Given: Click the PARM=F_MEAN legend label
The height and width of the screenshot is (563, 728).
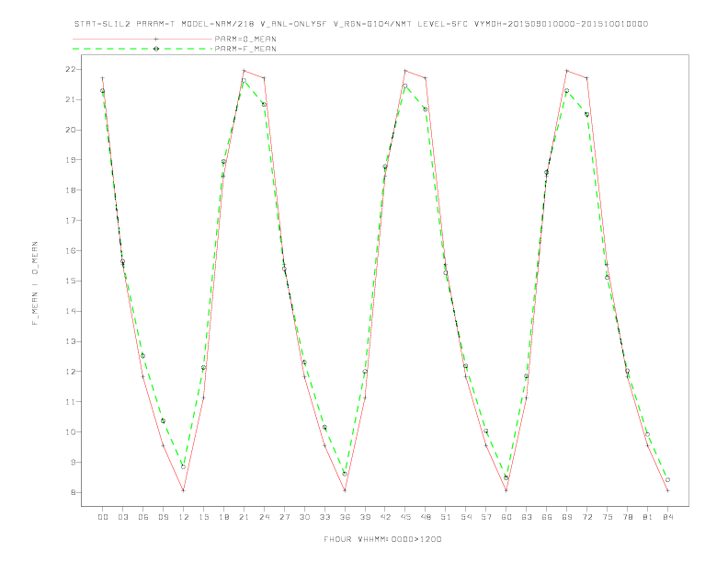Looking at the screenshot, I should click(245, 49).
